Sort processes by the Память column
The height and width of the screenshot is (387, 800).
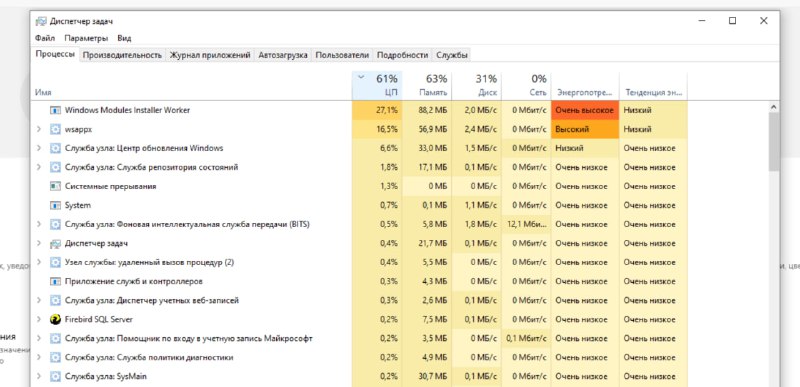427,86
